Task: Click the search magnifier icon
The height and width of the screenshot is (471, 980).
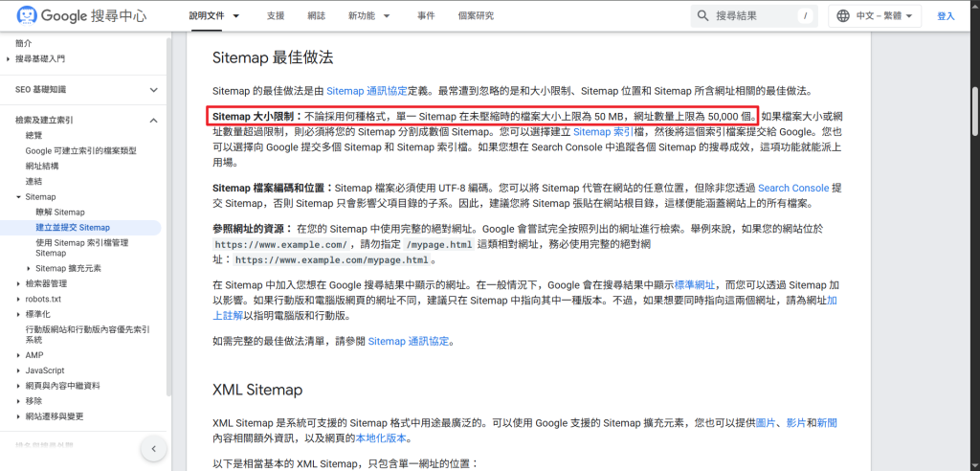Action: [x=703, y=15]
